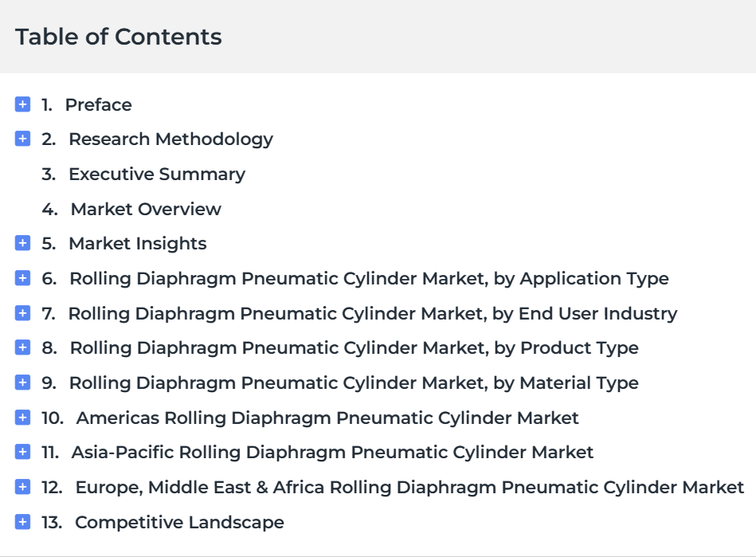Select the Market Insights title

(138, 244)
